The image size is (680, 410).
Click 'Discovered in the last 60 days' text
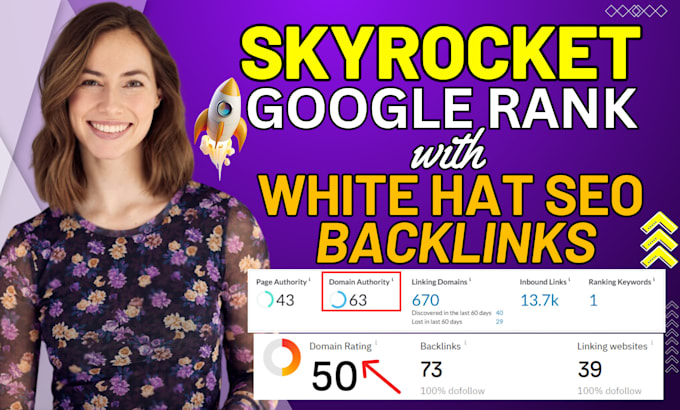(451, 313)
